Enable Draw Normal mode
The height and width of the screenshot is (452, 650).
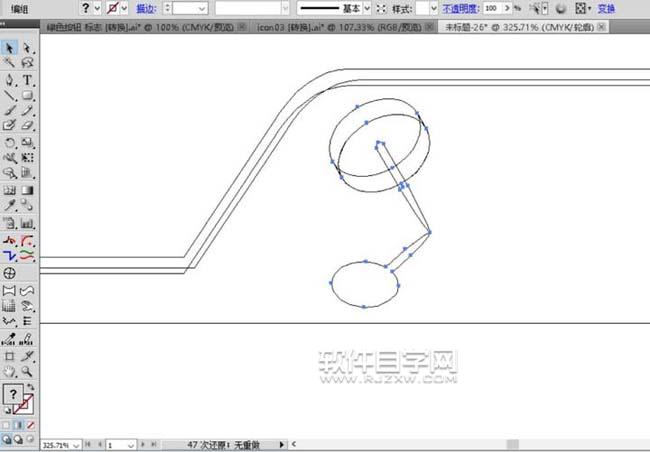click(x=6, y=439)
